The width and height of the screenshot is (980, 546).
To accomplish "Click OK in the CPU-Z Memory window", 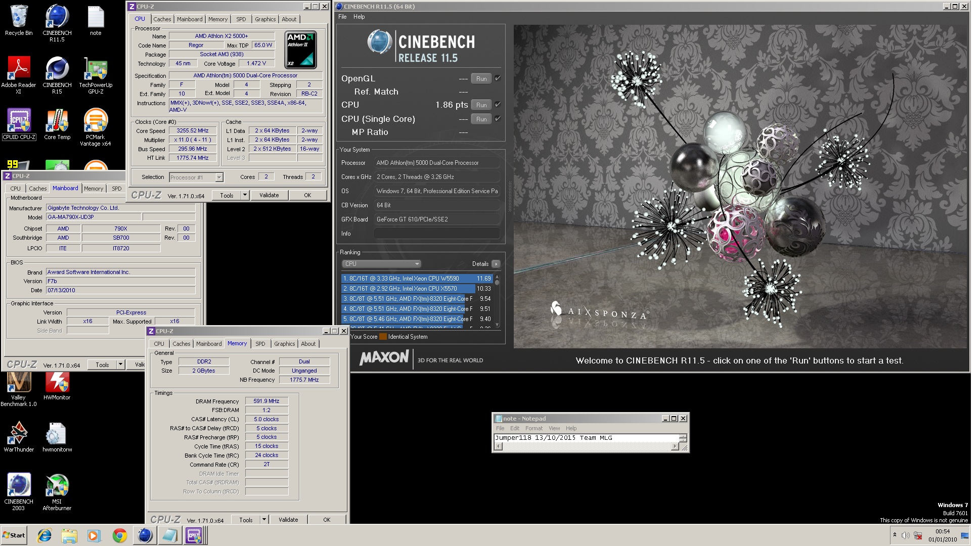I will (327, 520).
